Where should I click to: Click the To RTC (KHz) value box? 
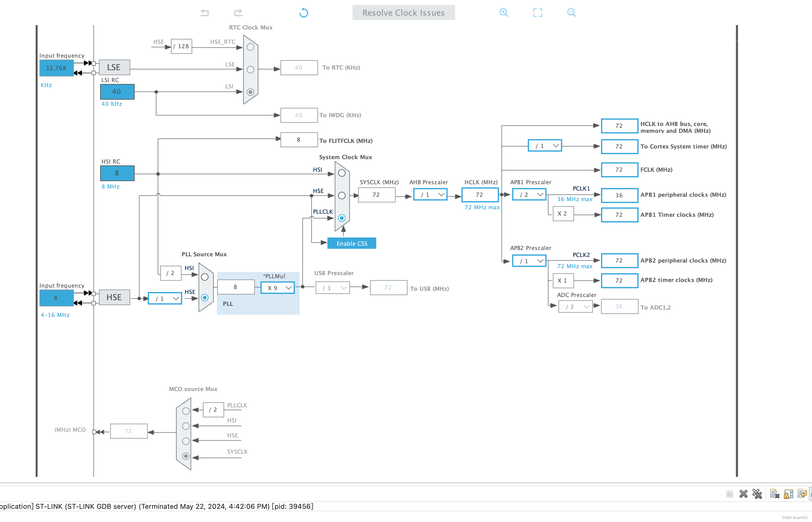(299, 67)
